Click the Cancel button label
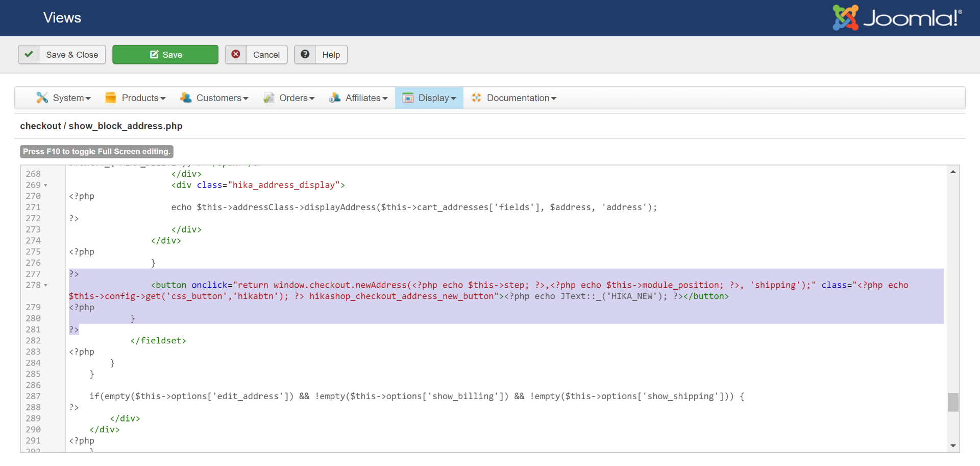This screenshot has width=980, height=466. [266, 55]
